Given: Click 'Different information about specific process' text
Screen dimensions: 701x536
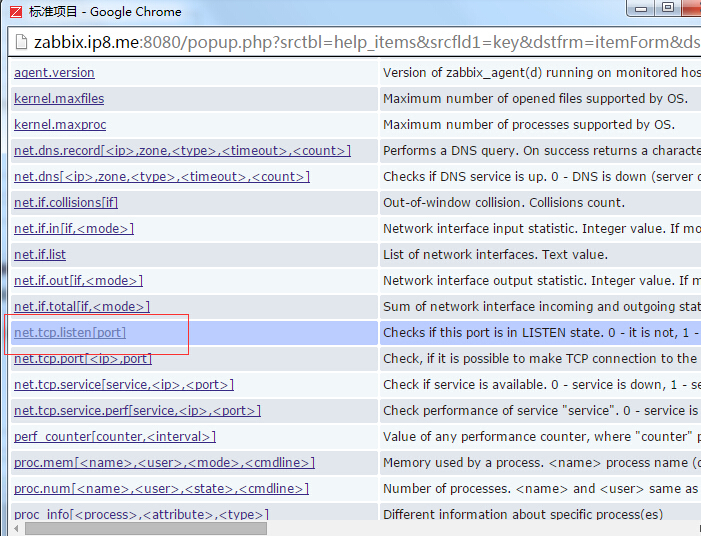Looking at the screenshot, I should [523, 514].
